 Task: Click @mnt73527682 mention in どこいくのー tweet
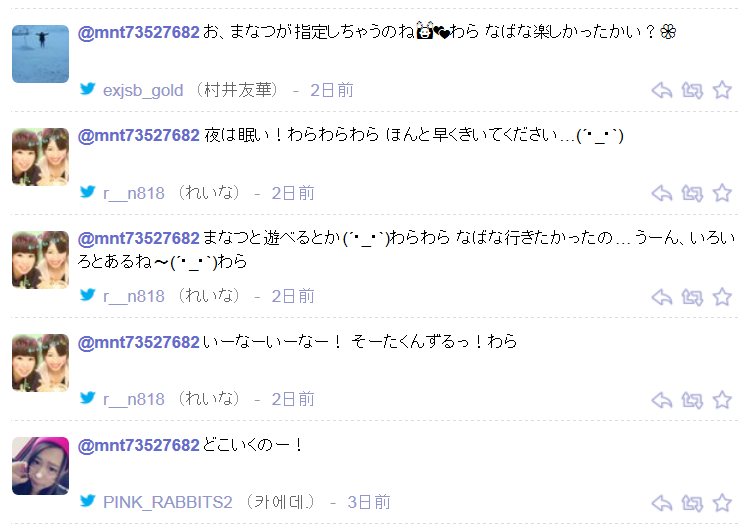138,445
